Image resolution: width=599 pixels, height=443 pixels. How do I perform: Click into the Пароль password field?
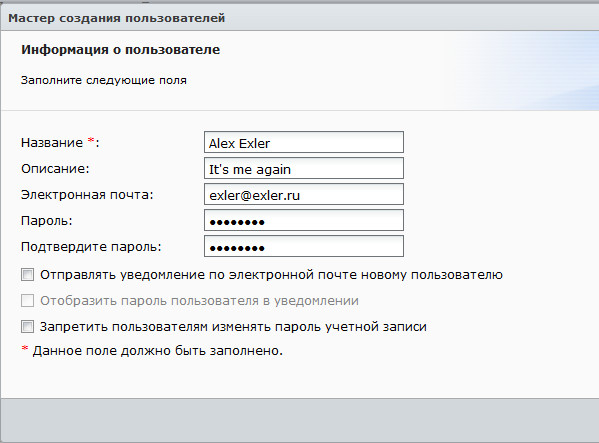coord(304,220)
